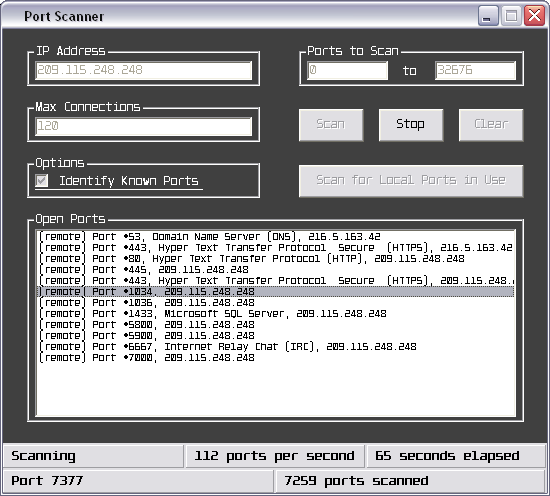Click the ending port field showing 32676
The image size is (550, 496).
475,70
